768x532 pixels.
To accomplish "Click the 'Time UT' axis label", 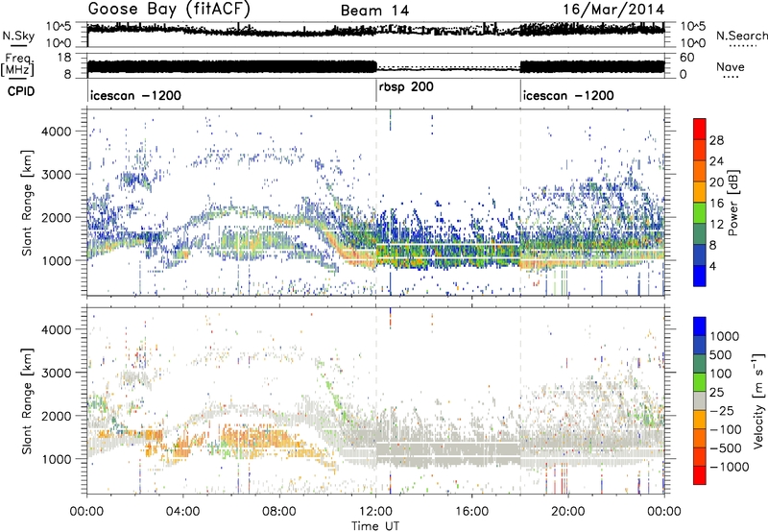I will (375, 526).
